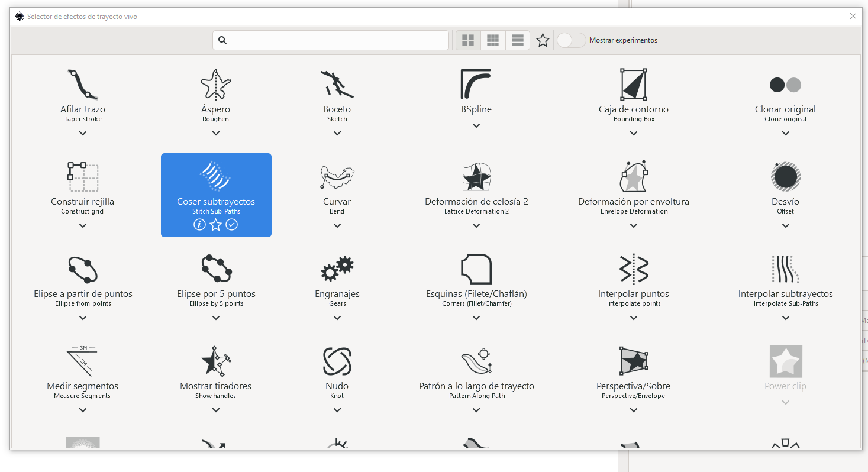Click the Elipse a partir de puntos label
The image size is (868, 472).
[83, 293]
